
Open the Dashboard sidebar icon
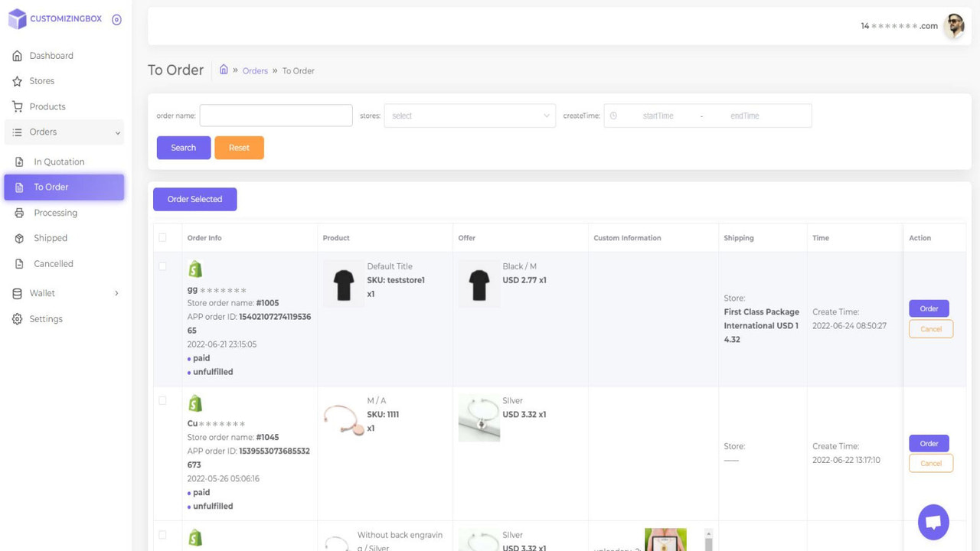(x=18, y=55)
